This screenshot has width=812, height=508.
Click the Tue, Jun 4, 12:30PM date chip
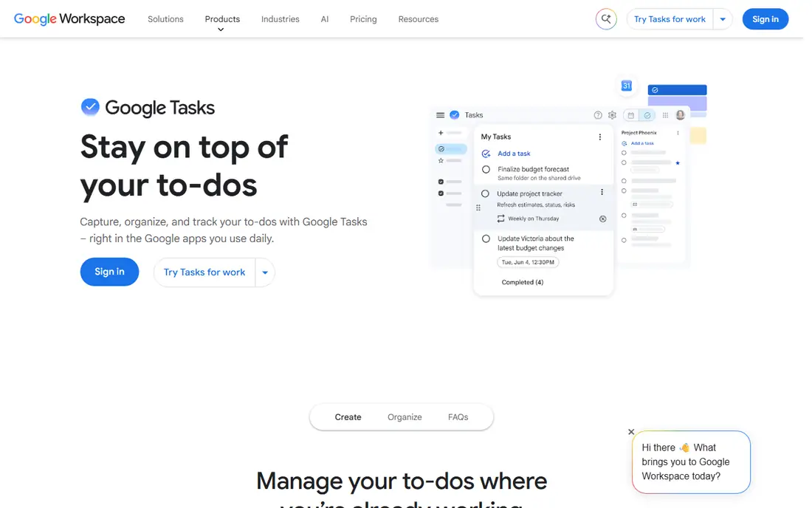(528, 262)
